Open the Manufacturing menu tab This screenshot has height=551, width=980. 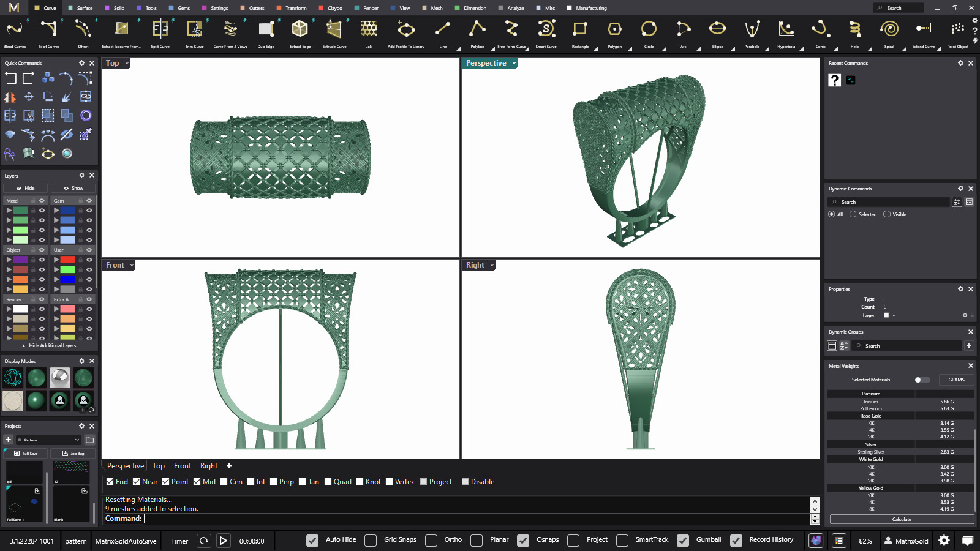pyautogui.click(x=587, y=8)
